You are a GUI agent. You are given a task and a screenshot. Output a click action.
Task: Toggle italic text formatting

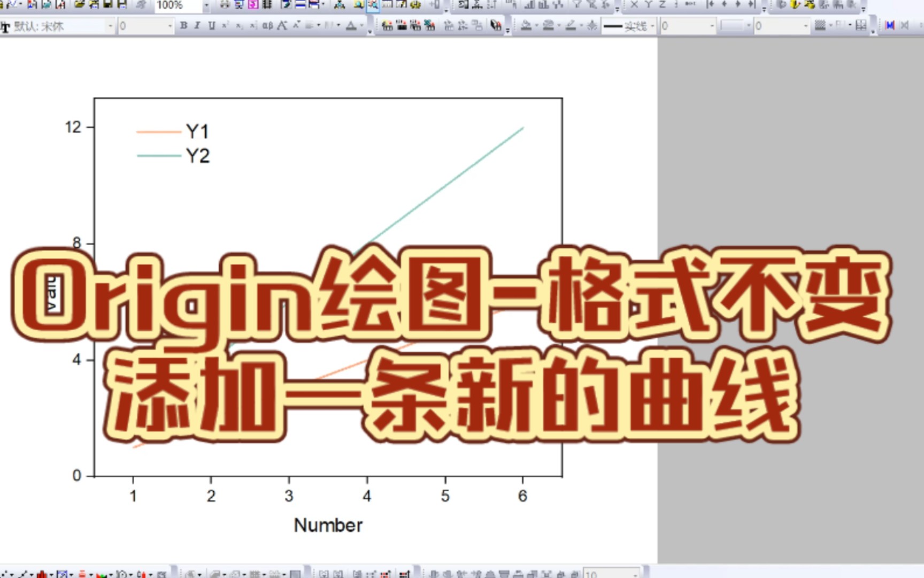196,25
